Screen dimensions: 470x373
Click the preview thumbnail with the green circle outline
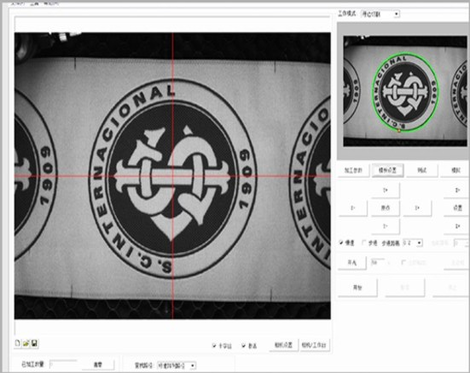(405, 91)
